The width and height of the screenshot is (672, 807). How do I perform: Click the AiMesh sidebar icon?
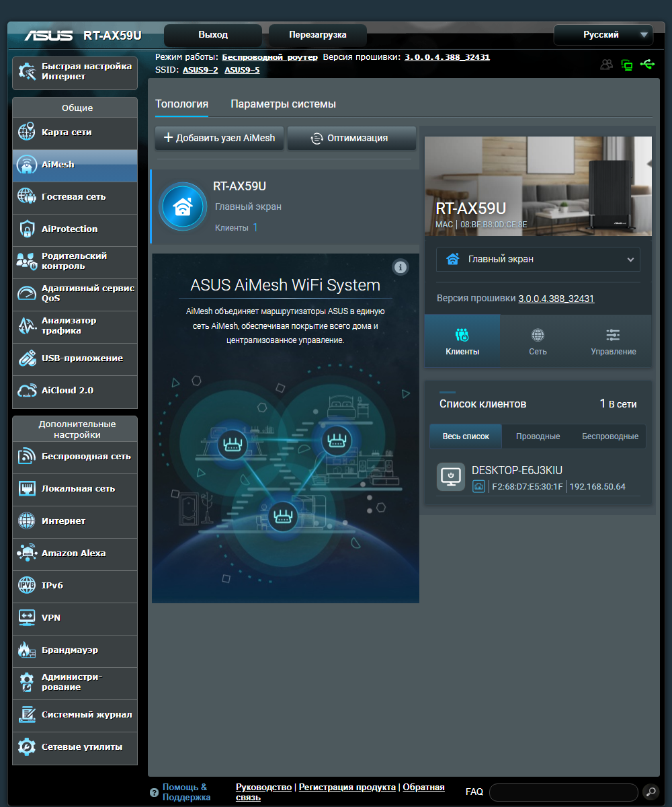coord(27,164)
